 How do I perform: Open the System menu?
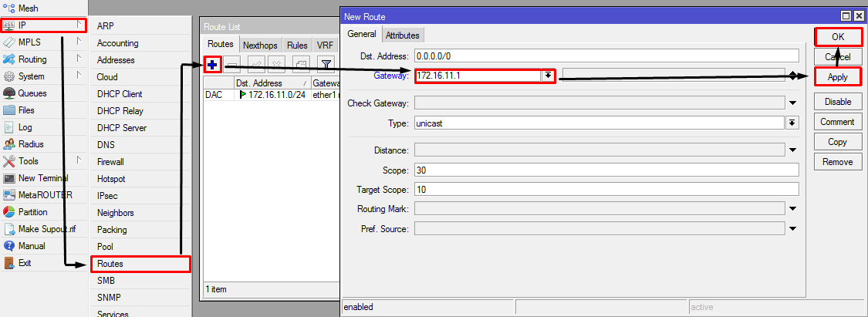43,76
